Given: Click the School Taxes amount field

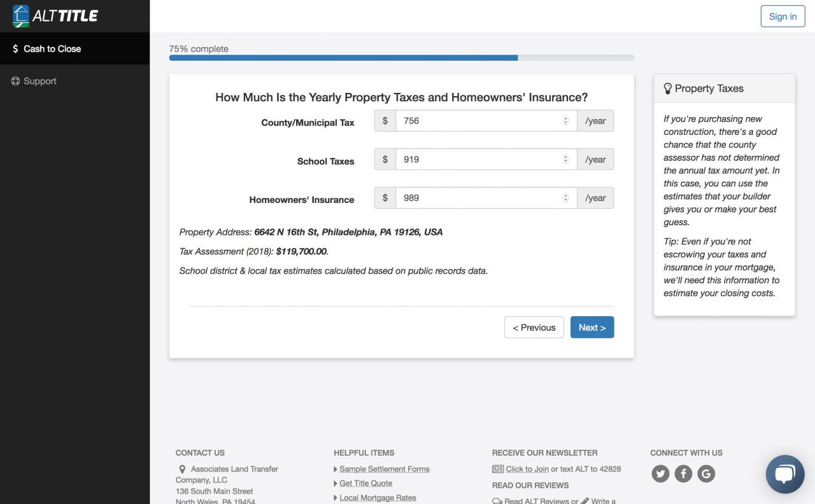Looking at the screenshot, I should pyautogui.click(x=486, y=160).
